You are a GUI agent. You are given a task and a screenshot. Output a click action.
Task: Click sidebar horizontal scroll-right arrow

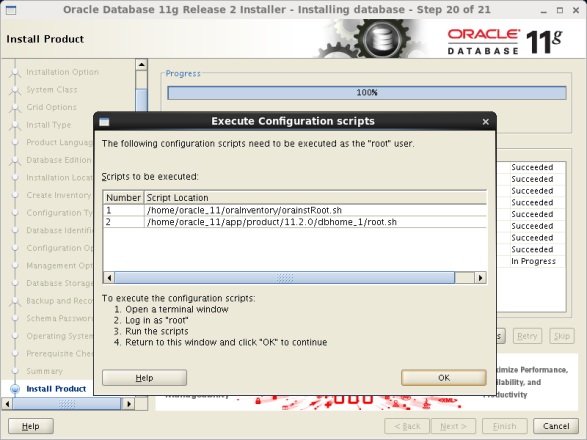pyautogui.click(x=129, y=404)
